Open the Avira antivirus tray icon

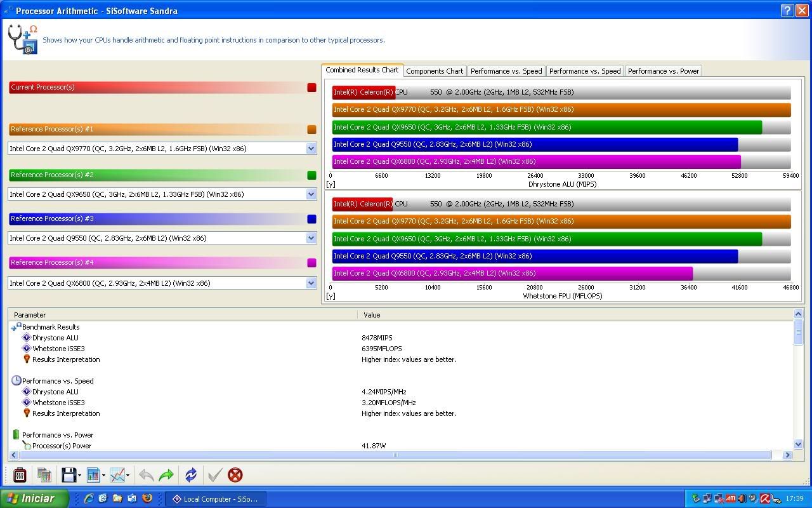[765, 498]
